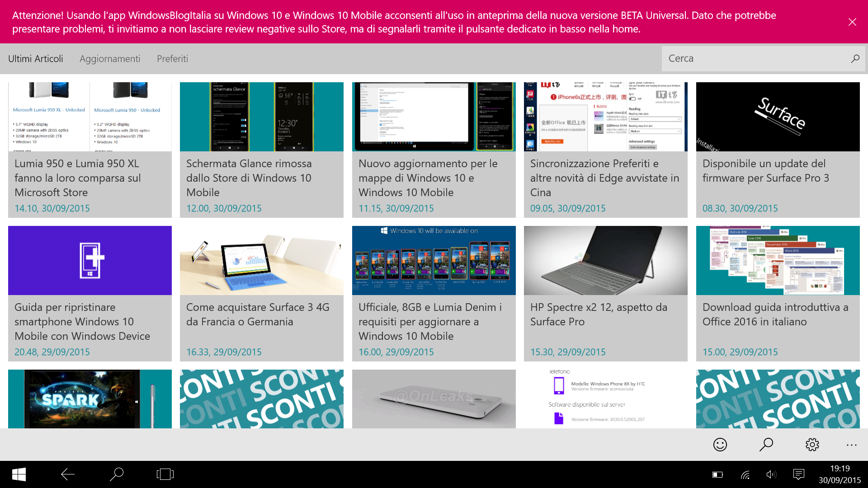Click timestamp 14.10, 30/09/2015
The width and height of the screenshot is (868, 488).
pyautogui.click(x=52, y=208)
